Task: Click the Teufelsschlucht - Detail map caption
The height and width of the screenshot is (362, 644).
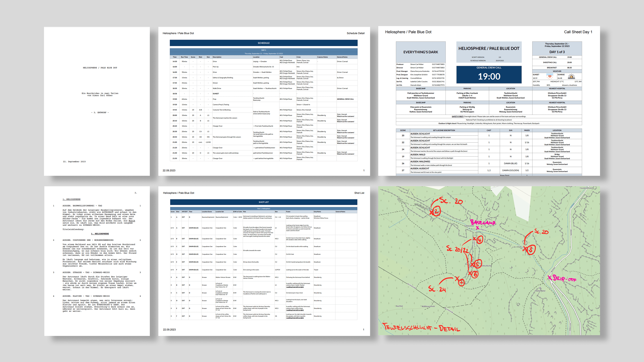Action: tap(421, 328)
